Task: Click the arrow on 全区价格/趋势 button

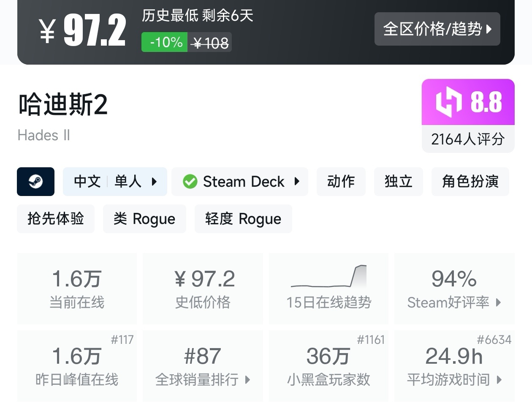Action: (489, 29)
